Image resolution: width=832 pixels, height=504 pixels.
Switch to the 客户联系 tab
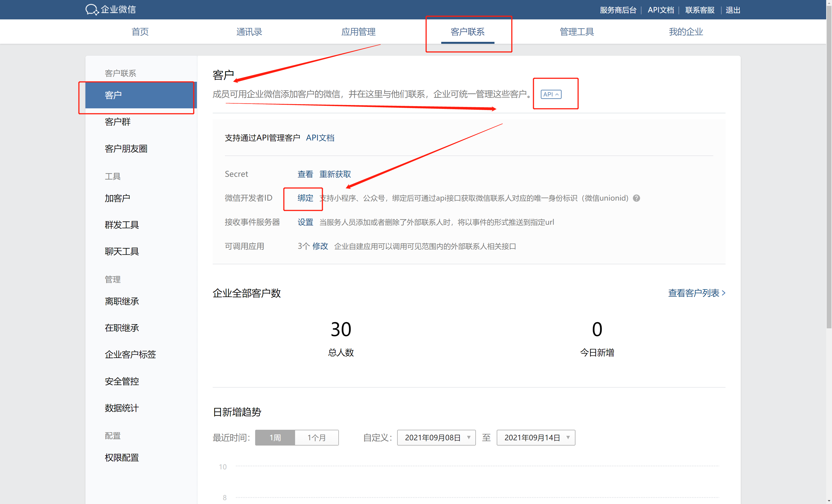click(x=467, y=32)
